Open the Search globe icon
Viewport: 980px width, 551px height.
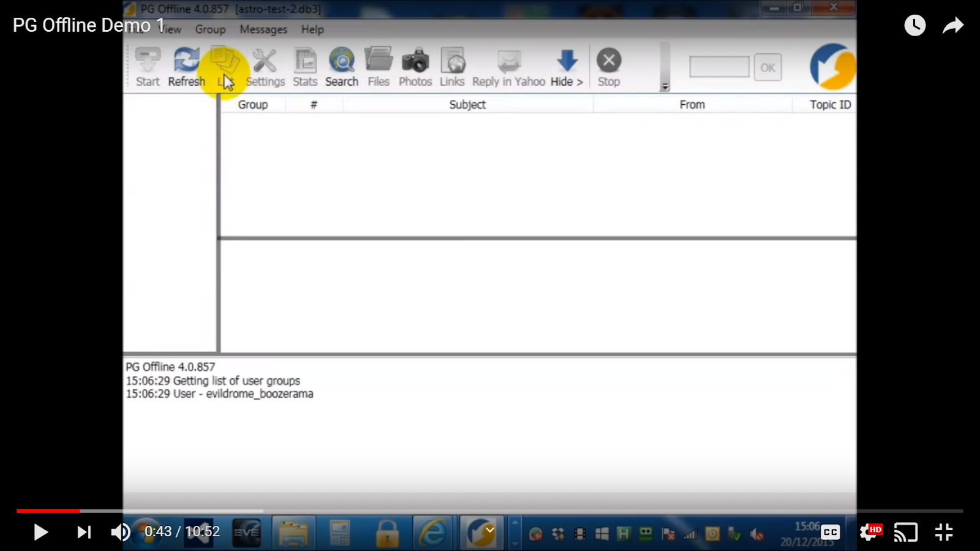[x=342, y=67]
